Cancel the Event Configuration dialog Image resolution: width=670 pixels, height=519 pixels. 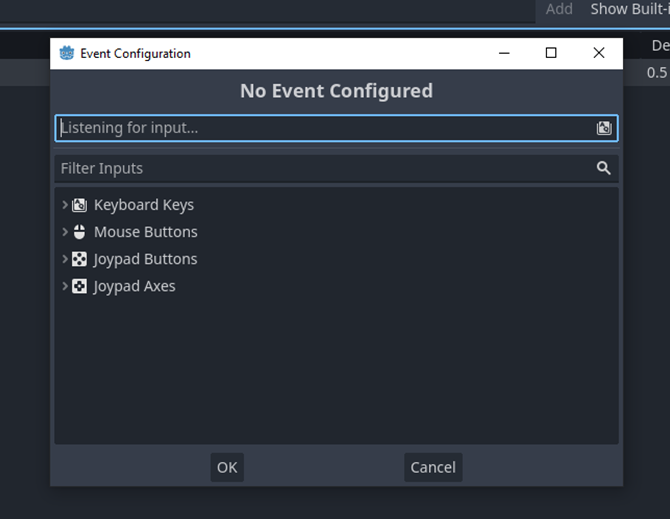point(433,467)
